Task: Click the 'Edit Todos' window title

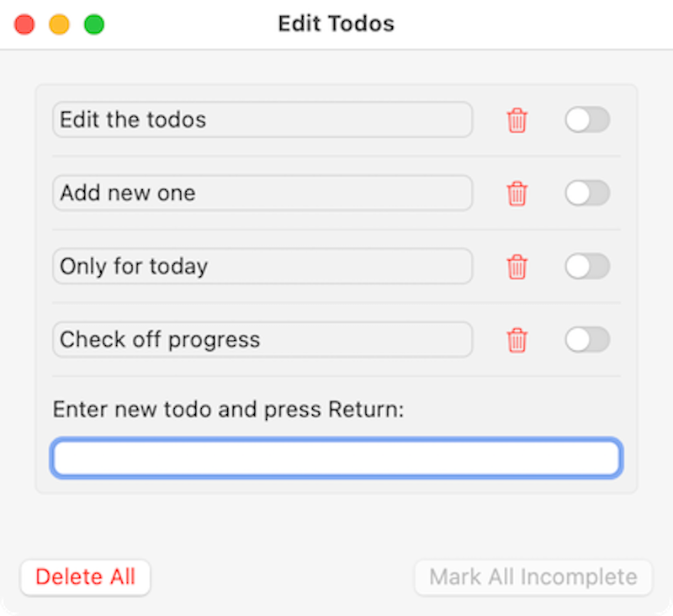Action: (x=335, y=24)
